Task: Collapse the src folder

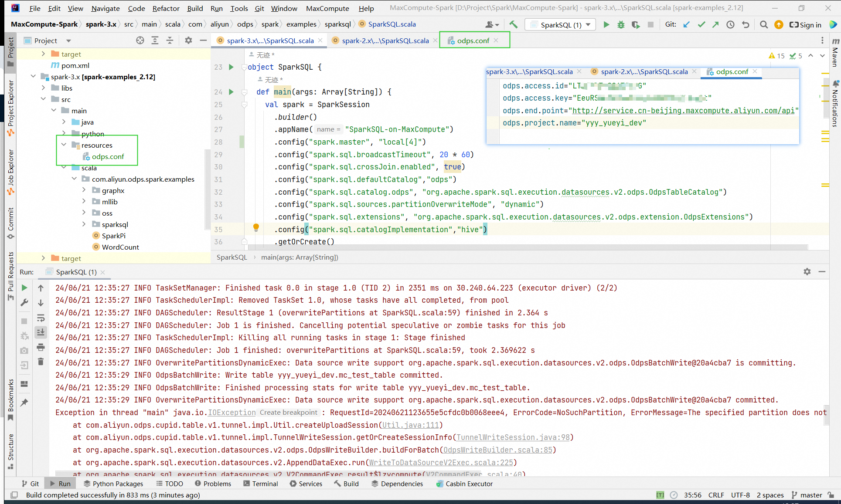Action: 43,99
